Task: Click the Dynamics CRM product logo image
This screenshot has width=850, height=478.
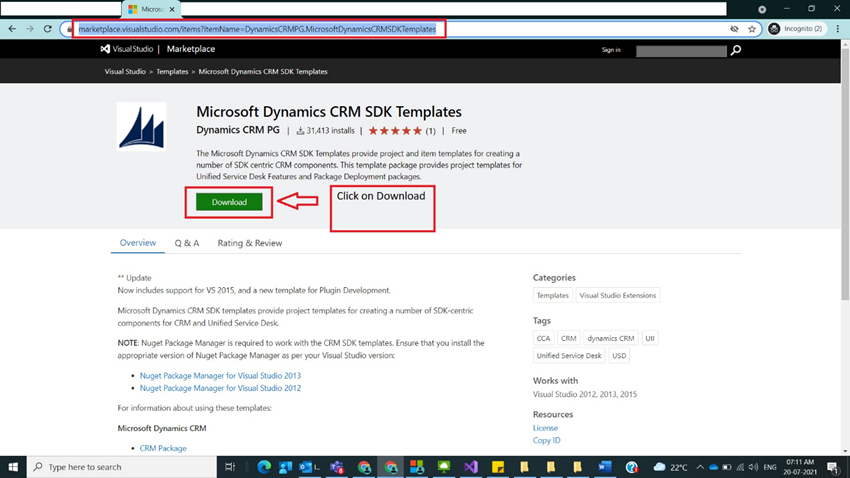Action: 141,126
